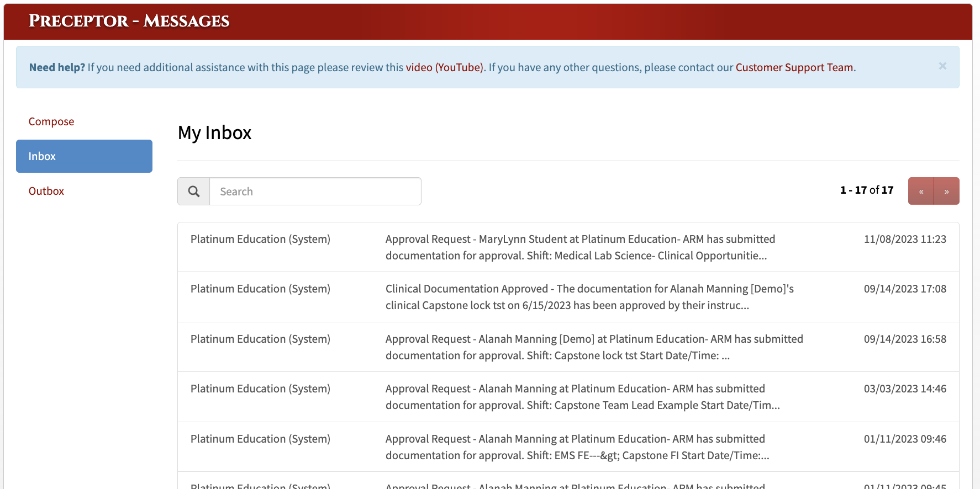Dismiss the Need help banner

(942, 66)
